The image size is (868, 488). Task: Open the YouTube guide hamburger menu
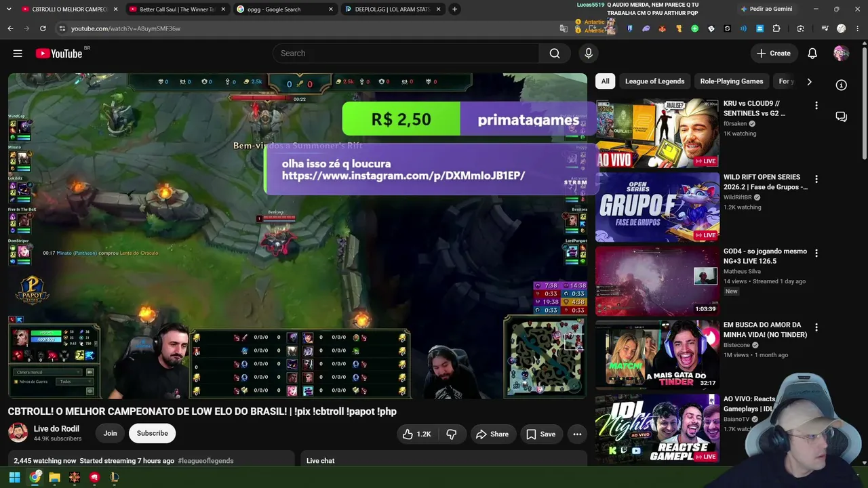click(x=18, y=54)
